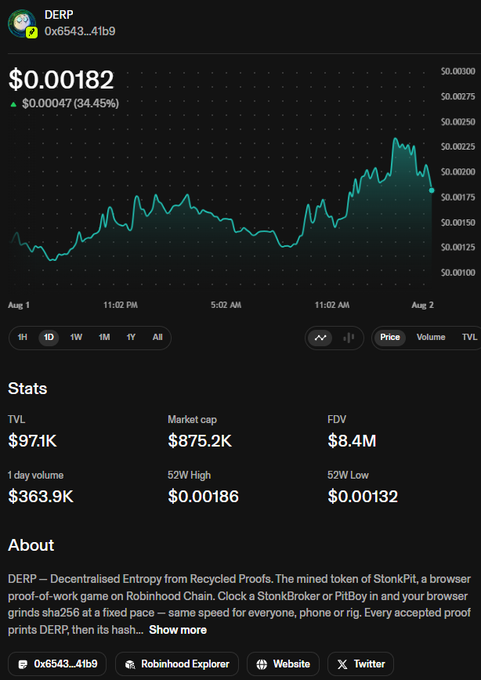481x680 pixels.
Task: Click the TVL value $97.1K
Action: (x=33, y=441)
